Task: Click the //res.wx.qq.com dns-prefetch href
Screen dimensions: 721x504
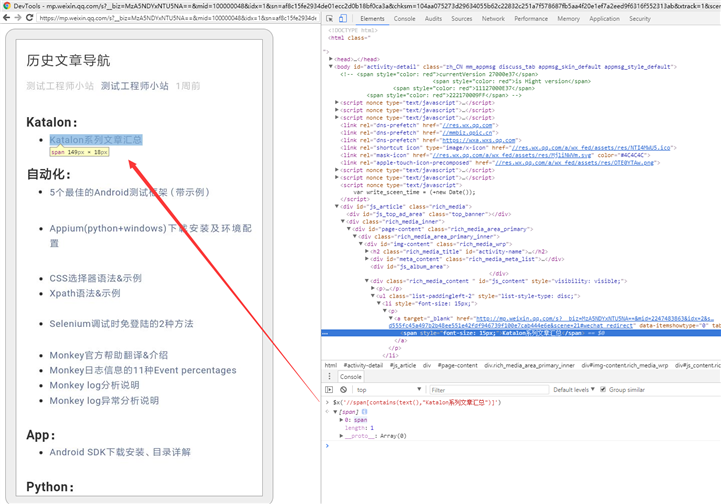Action: [x=467, y=125]
